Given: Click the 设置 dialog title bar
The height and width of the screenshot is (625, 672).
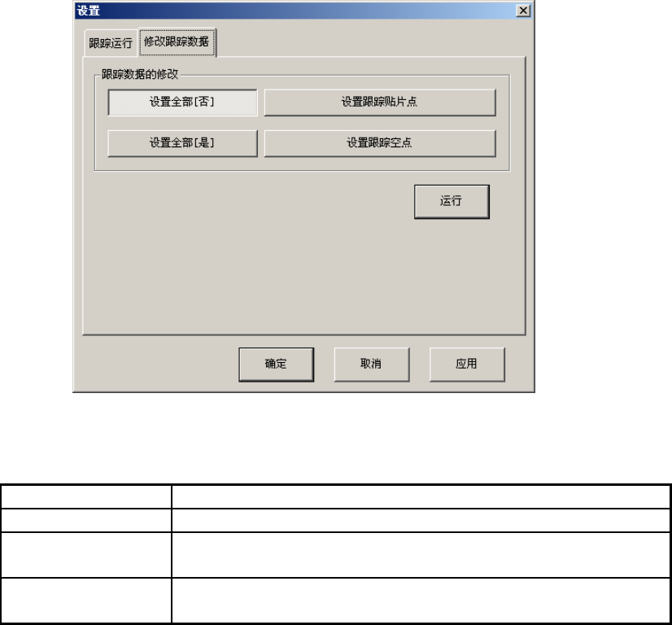Looking at the screenshot, I should 295,11.
